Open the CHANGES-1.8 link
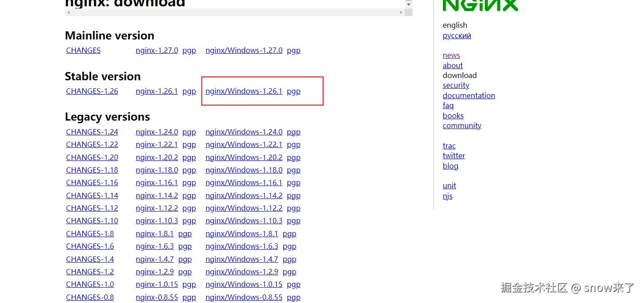This screenshot has height=303, width=644. pyautogui.click(x=90, y=234)
